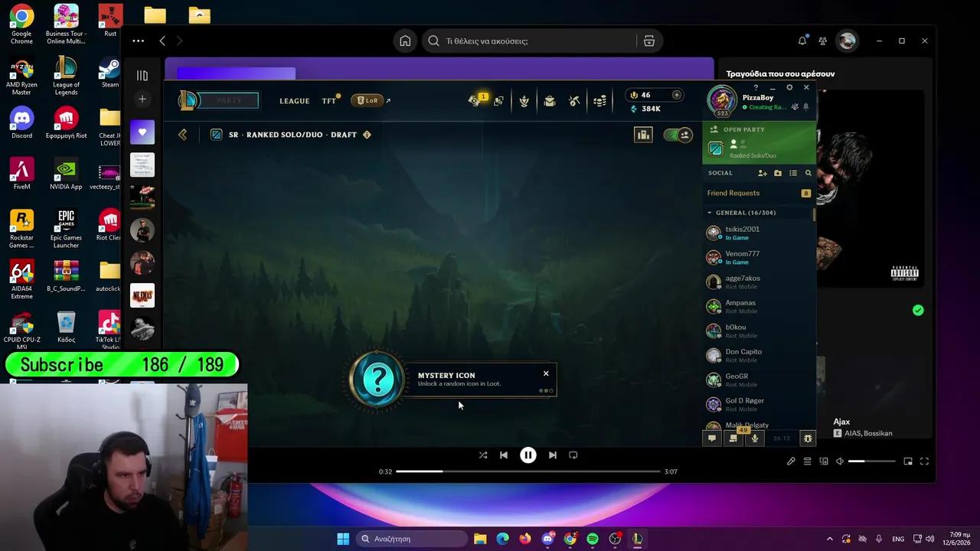Create a playlist with Spotify plus button
The width and height of the screenshot is (980, 551).
[x=142, y=99]
